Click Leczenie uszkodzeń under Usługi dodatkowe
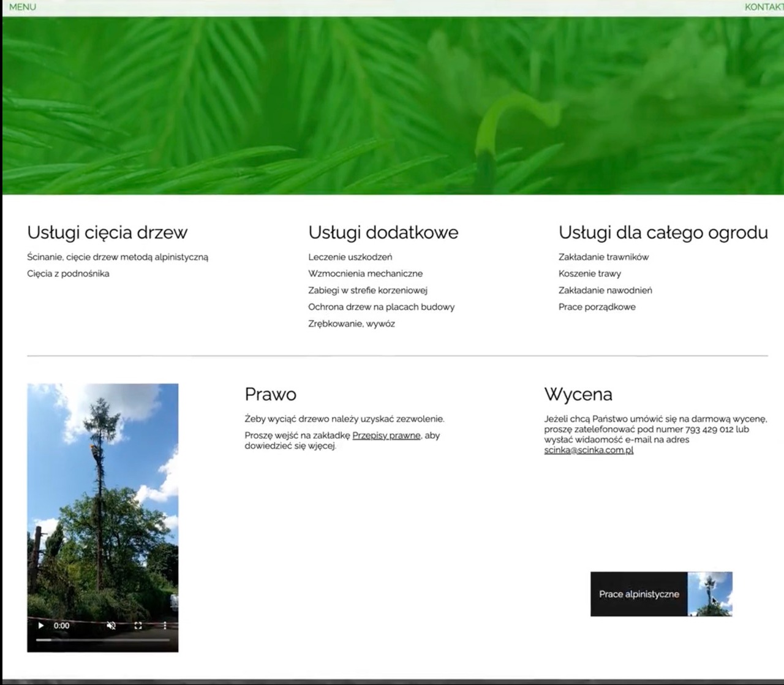This screenshot has width=784, height=685. pyautogui.click(x=350, y=257)
